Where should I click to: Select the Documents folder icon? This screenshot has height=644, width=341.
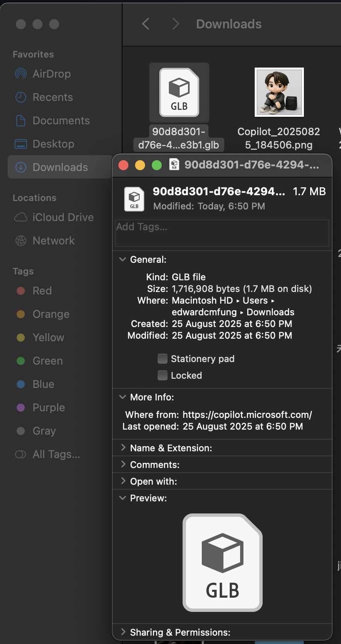click(20, 121)
